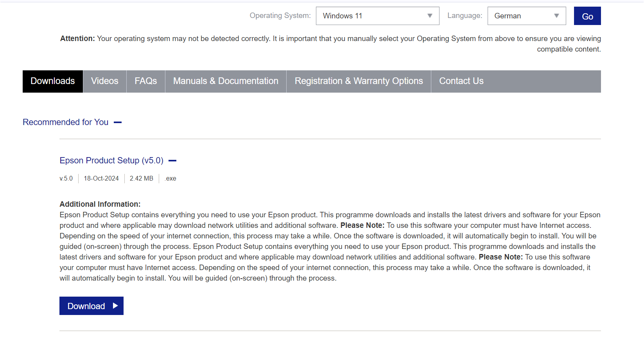The width and height of the screenshot is (644, 340).
Task: Click the Recommended for You heading link
Action: pos(65,122)
